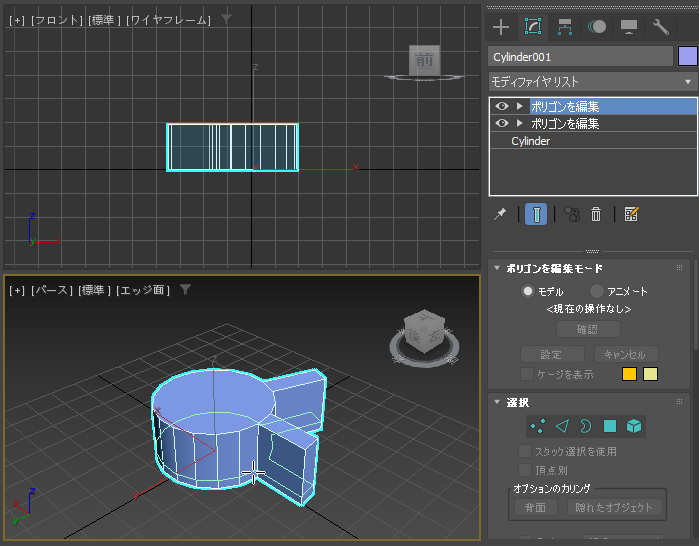The image size is (699, 546).
Task: Open the object color swatch
Action: point(687,57)
